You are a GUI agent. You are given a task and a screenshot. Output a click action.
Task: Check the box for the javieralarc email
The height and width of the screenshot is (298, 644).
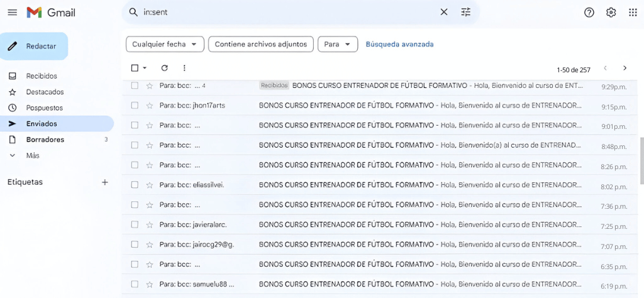pyautogui.click(x=135, y=224)
